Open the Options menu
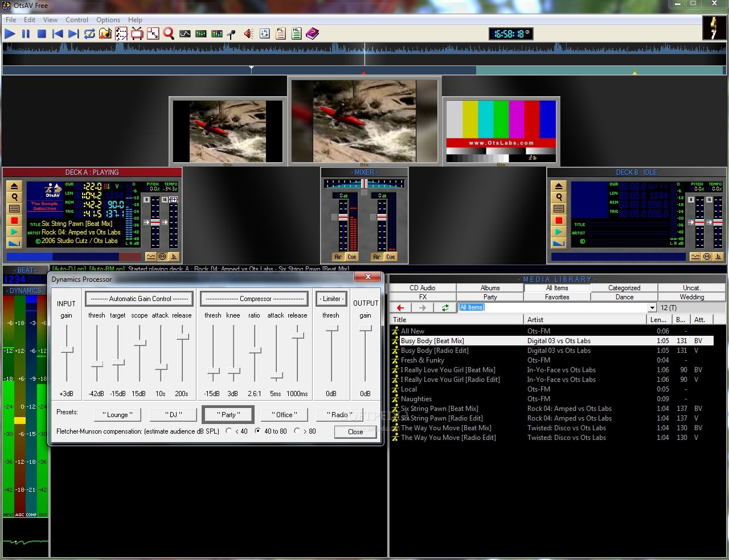Viewport: 729px width, 560px height. pyautogui.click(x=108, y=20)
